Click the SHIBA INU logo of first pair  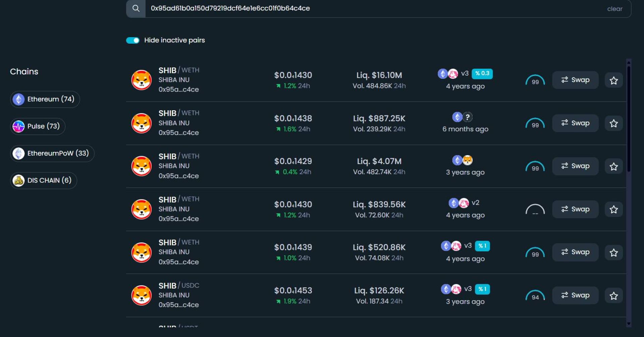click(x=141, y=80)
